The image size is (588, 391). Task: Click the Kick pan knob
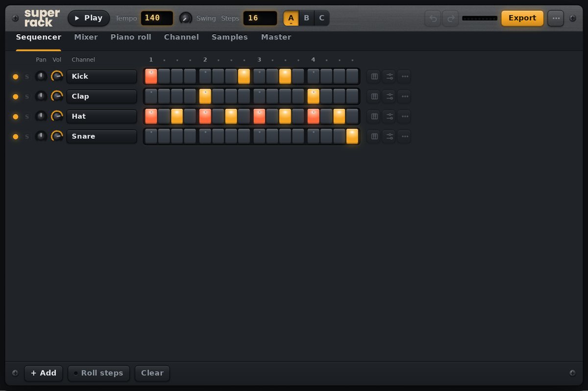click(x=41, y=76)
